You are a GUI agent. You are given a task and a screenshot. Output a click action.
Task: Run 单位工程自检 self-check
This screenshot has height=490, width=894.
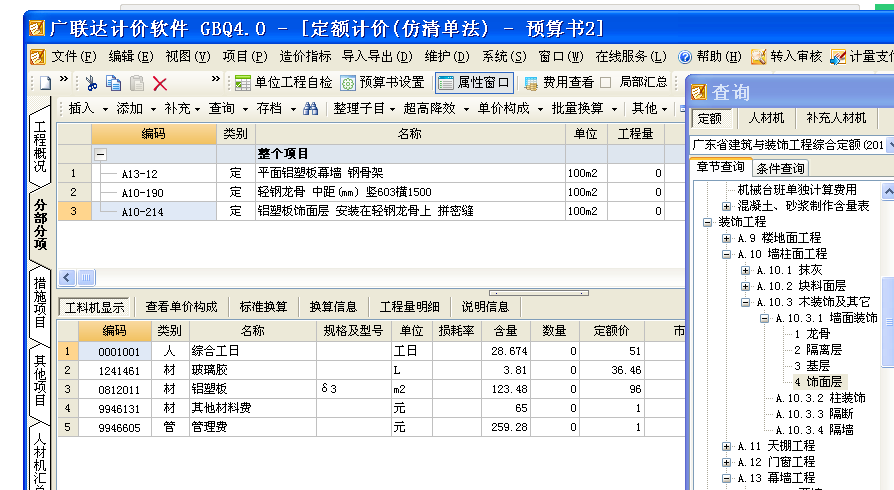point(283,83)
